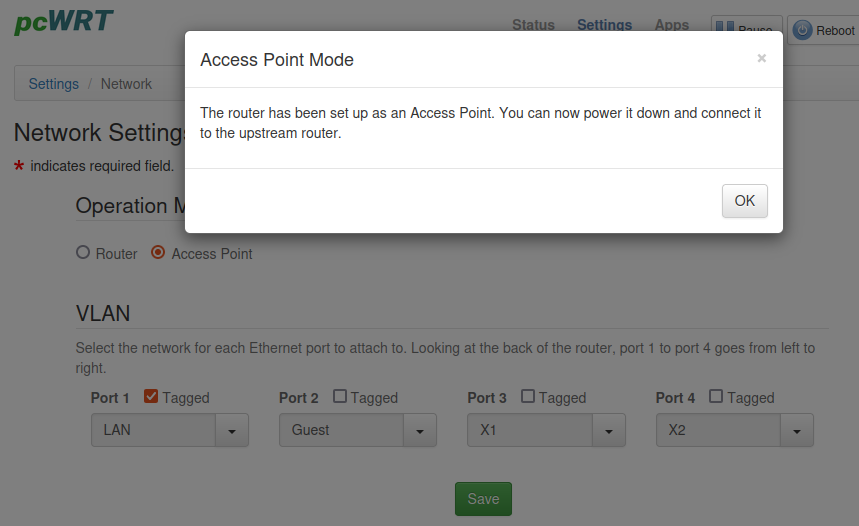Viewport: 859px width, 526px height.
Task: Select the Router operation mode
Action: tap(83, 253)
